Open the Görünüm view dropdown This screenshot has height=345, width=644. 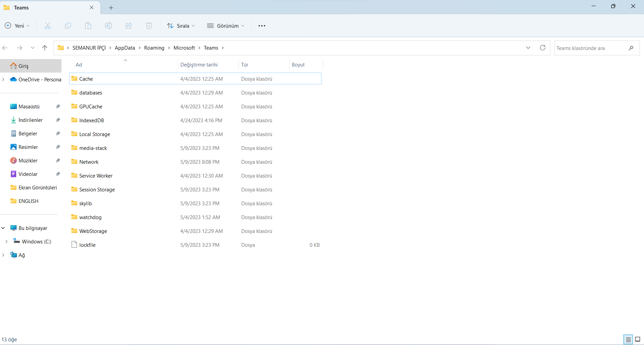click(226, 26)
